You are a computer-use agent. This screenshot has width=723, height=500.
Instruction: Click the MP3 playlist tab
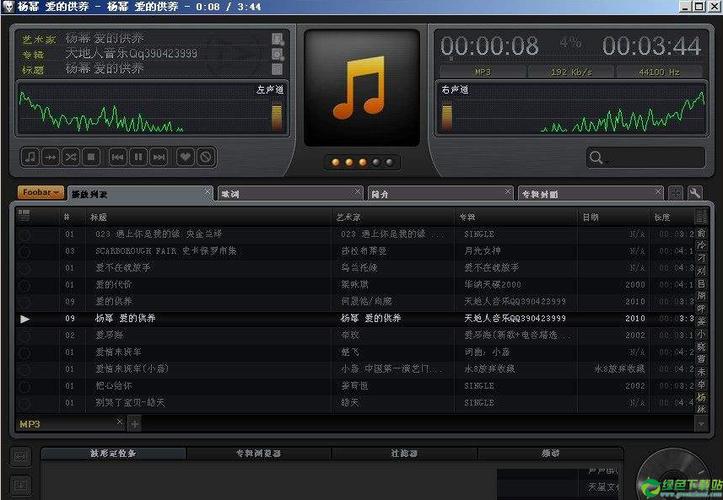(x=30, y=424)
